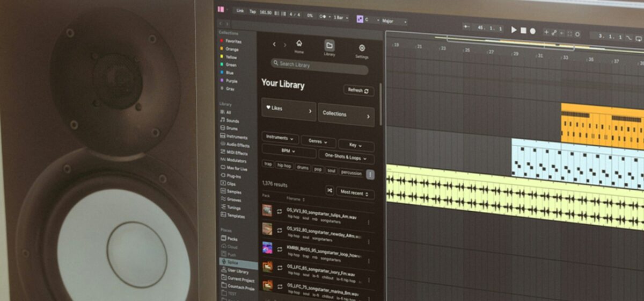
Task: Show more tag filters with dots button
Action: pos(370,175)
